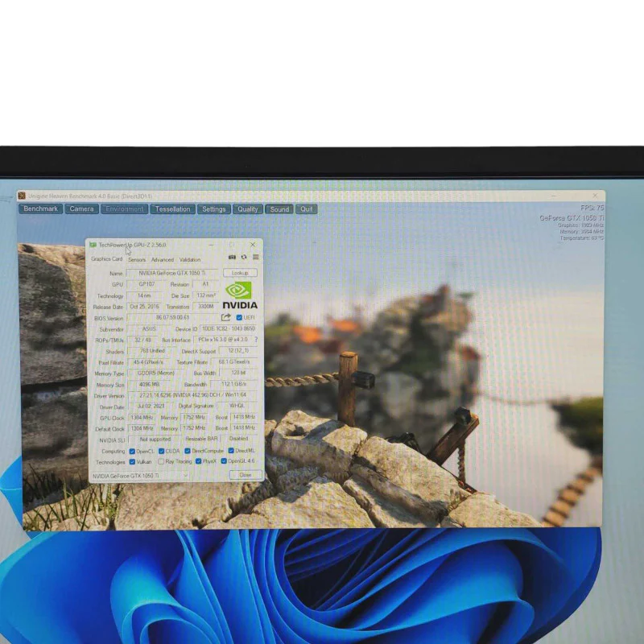Click the Pixel Fillrate value 45.4 GPixel/s
The width and height of the screenshot is (644, 644).
[x=148, y=362]
